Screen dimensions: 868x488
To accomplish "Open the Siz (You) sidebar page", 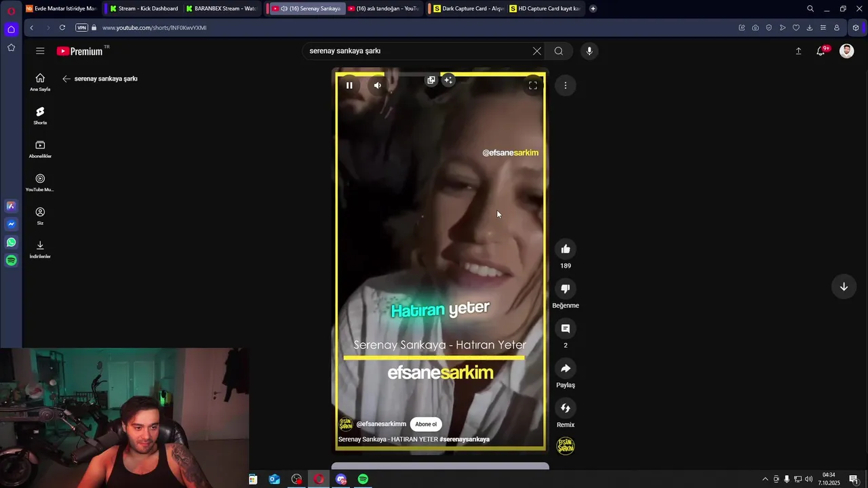I will 40,216.
